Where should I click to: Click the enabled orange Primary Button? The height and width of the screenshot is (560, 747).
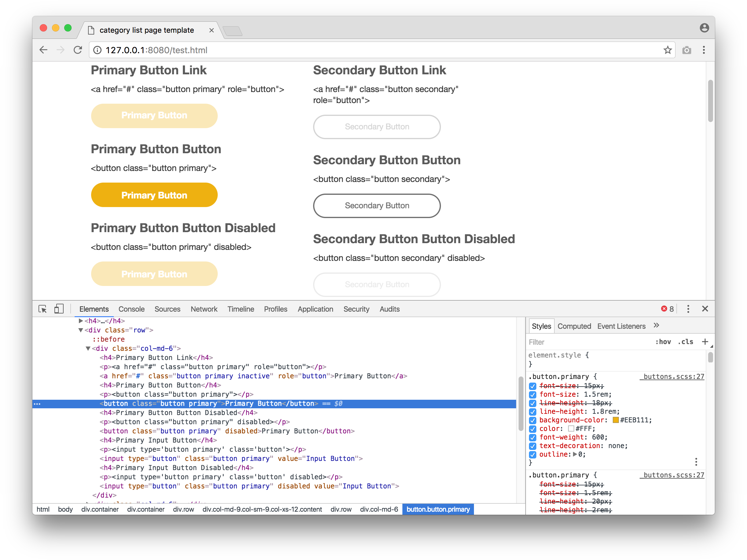pos(154,195)
